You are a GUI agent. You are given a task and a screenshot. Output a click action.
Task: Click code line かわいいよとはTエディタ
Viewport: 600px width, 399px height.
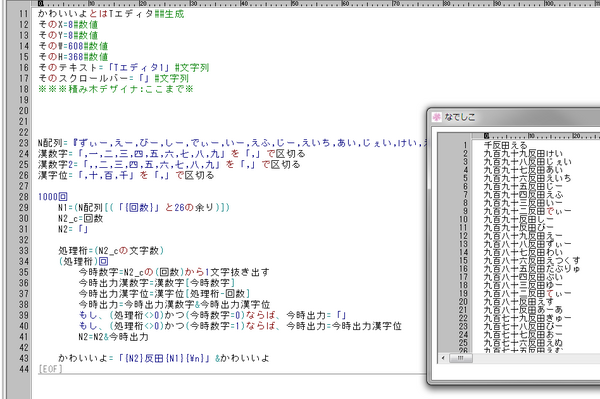click(111, 14)
